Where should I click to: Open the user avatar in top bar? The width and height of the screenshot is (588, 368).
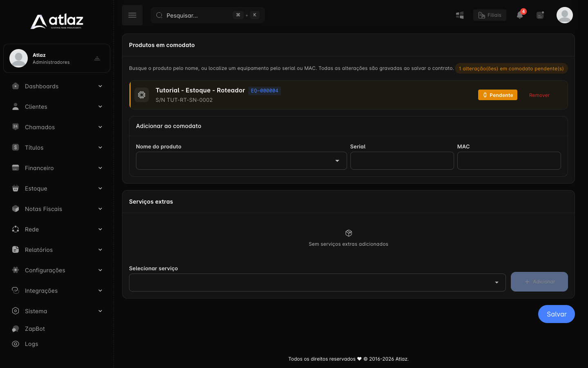coord(565,15)
